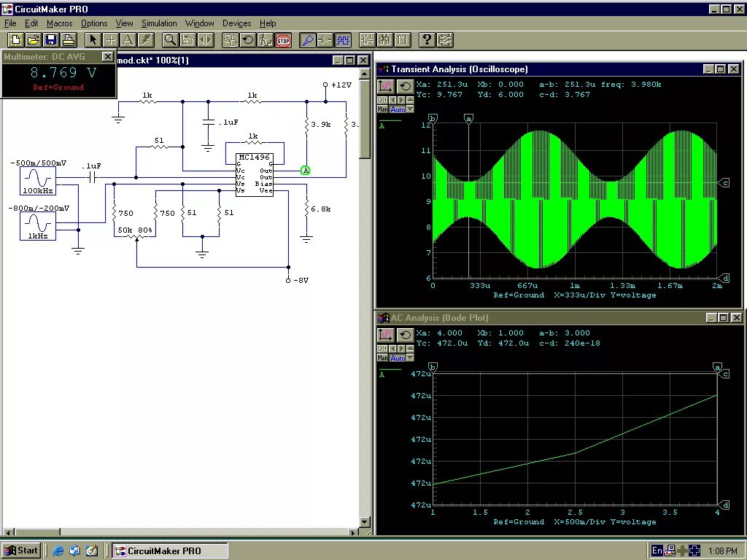The width and height of the screenshot is (747, 560).
Task: Select Man mode in Bode Plot window
Action: click(x=382, y=357)
